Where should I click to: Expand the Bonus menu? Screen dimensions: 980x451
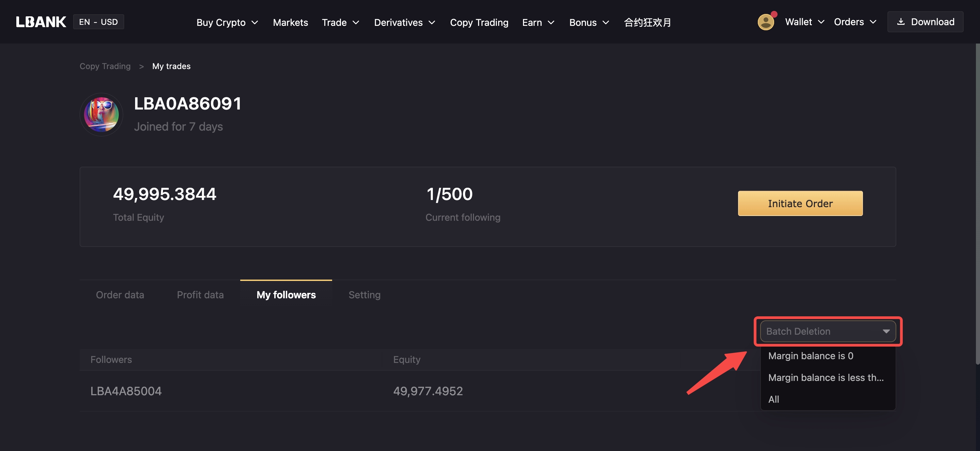589,22
